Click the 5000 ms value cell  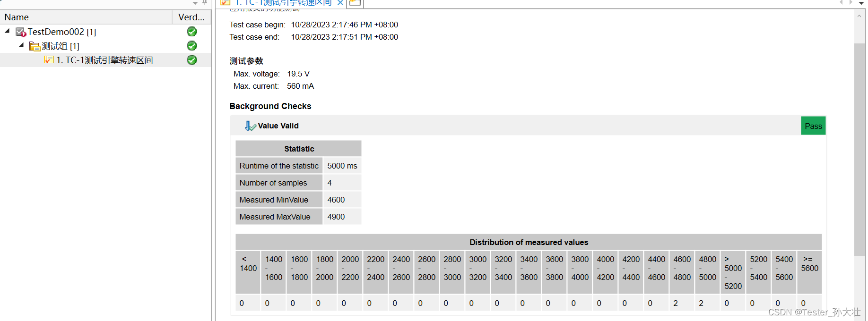(x=342, y=166)
